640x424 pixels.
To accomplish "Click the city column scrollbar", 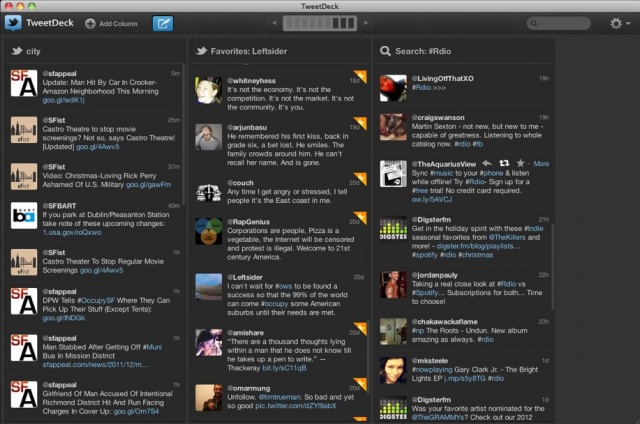I will click(183, 135).
